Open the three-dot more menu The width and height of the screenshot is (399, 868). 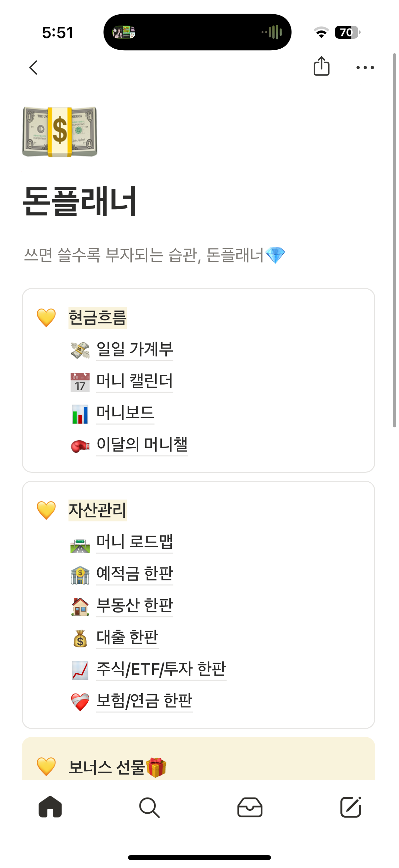(365, 68)
